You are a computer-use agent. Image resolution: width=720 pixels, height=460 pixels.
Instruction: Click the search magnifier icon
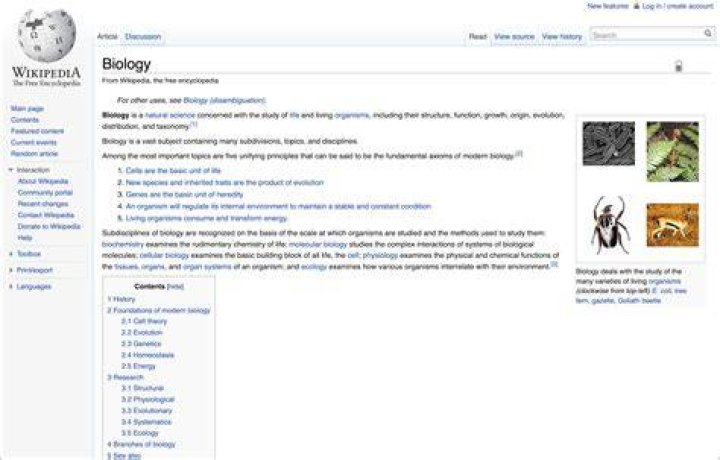click(x=708, y=33)
